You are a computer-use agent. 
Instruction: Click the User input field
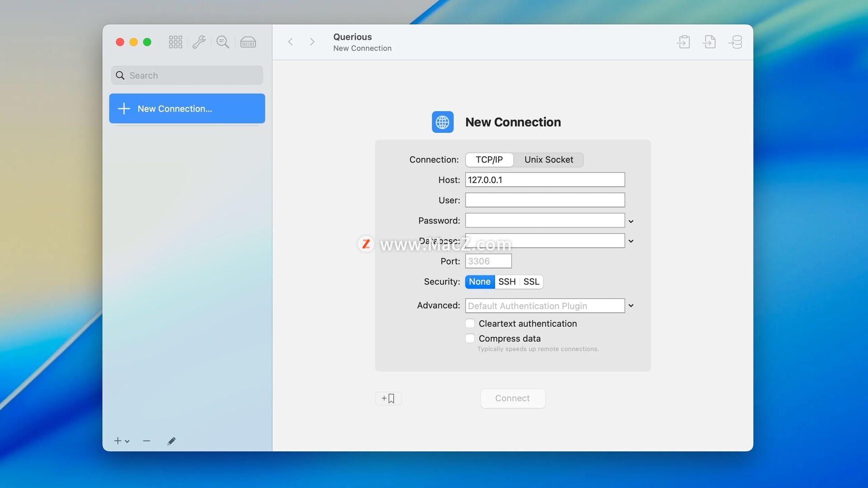(545, 200)
